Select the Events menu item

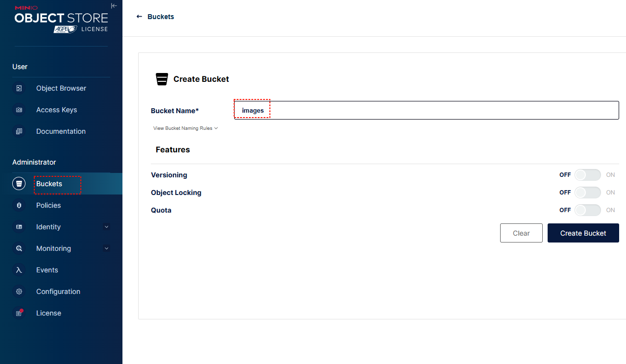tap(47, 270)
